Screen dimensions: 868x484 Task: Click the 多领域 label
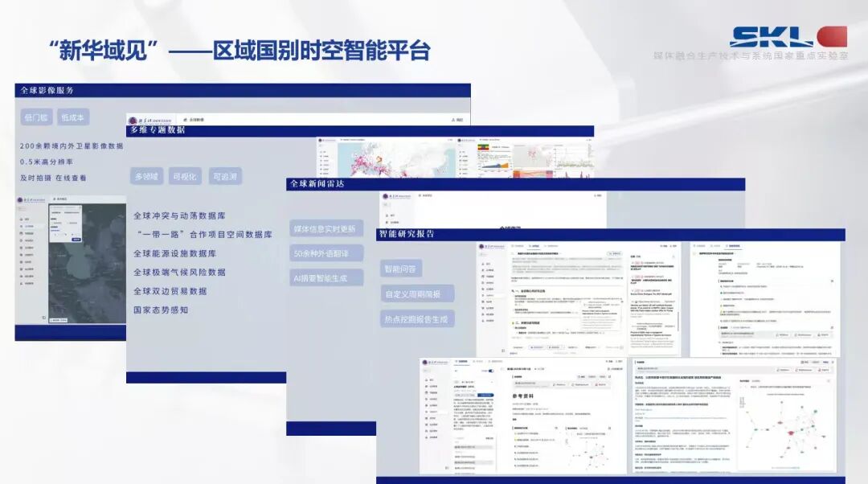pyautogui.click(x=147, y=176)
